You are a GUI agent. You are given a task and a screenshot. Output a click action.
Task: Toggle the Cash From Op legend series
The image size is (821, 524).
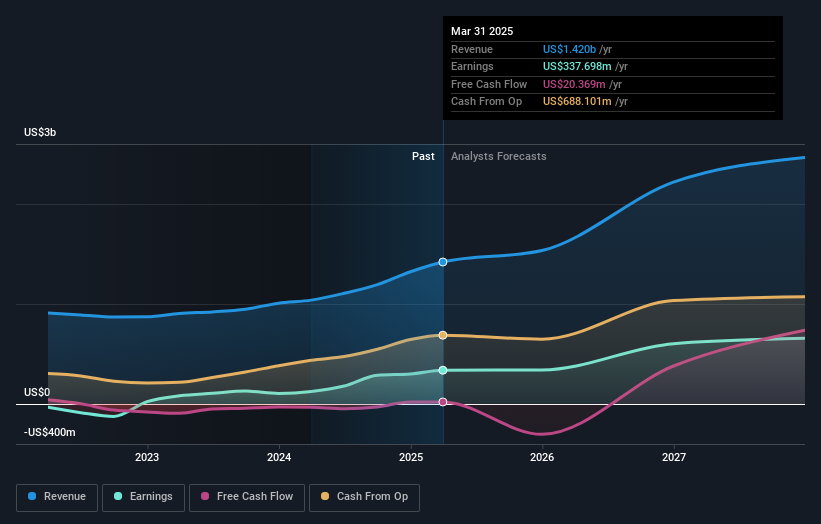(364, 497)
